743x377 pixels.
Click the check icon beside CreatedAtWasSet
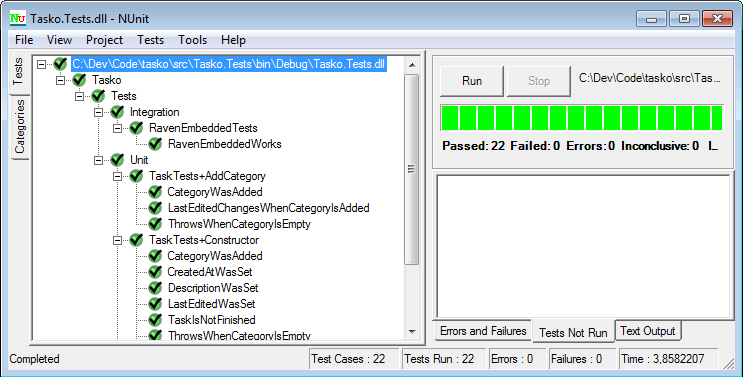[155, 272]
